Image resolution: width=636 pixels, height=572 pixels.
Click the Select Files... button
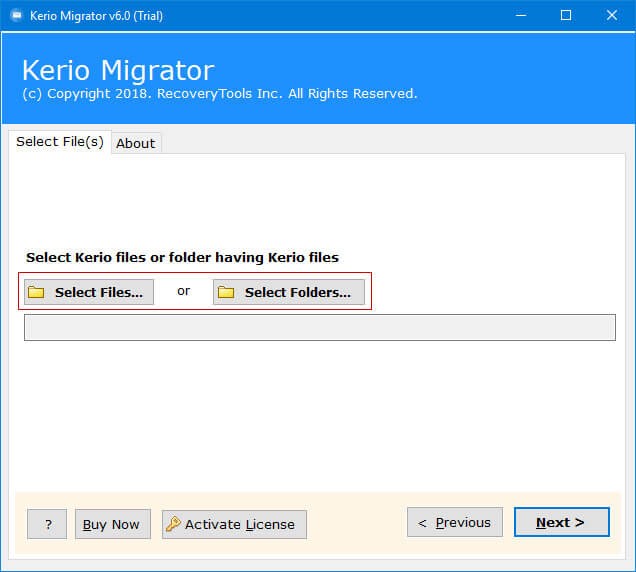[x=89, y=292]
